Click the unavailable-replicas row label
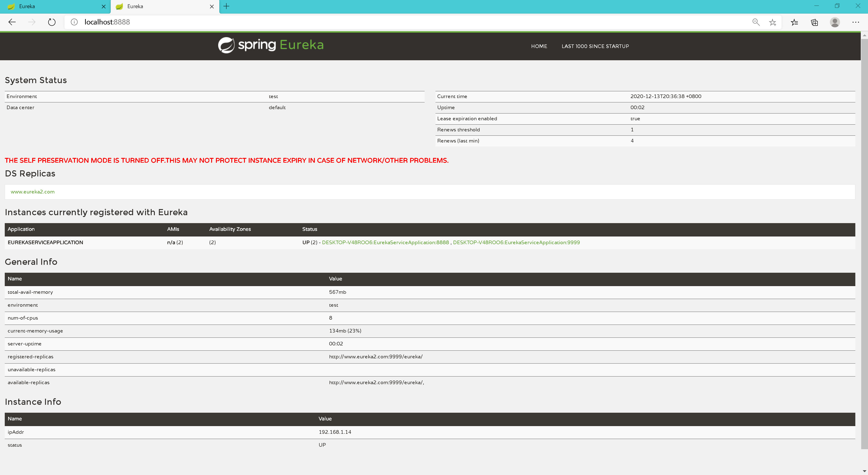868x475 pixels. coord(31,370)
